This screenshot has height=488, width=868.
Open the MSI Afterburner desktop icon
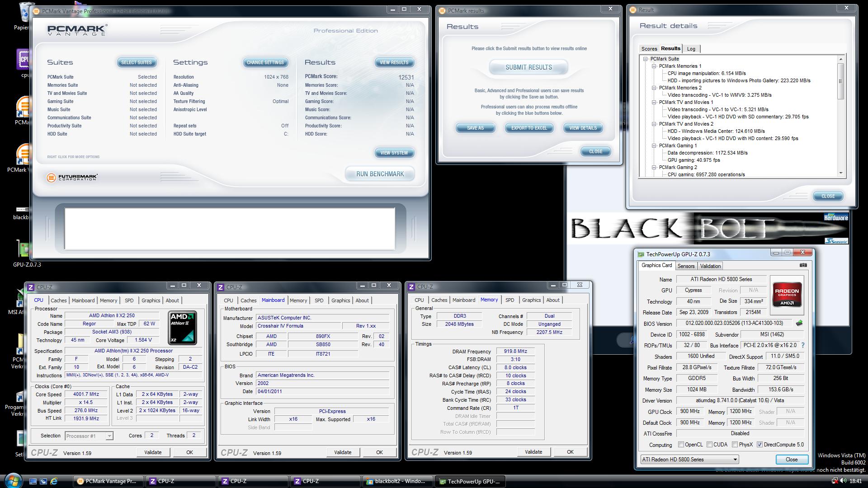(x=19, y=301)
